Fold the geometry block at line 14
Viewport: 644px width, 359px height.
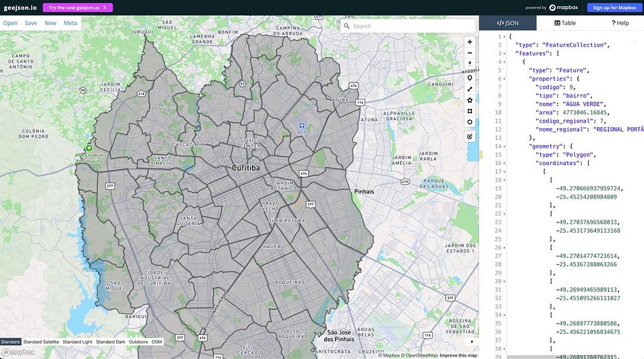[x=504, y=146]
